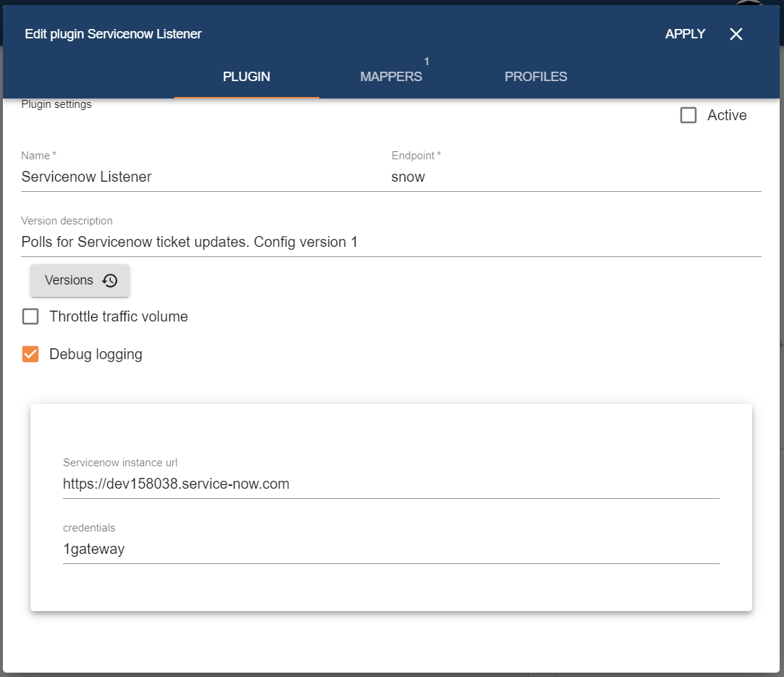784x677 pixels.
Task: Click the APPLY button
Action: pos(685,34)
